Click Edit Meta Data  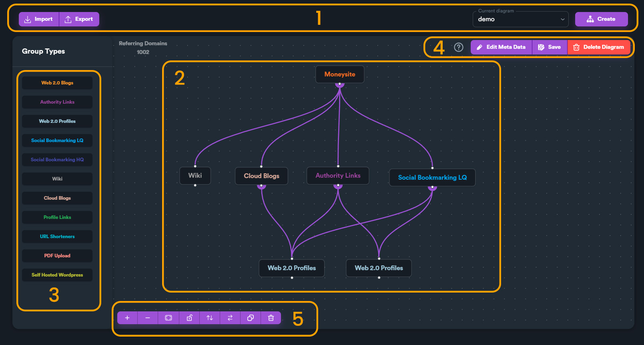click(x=501, y=47)
